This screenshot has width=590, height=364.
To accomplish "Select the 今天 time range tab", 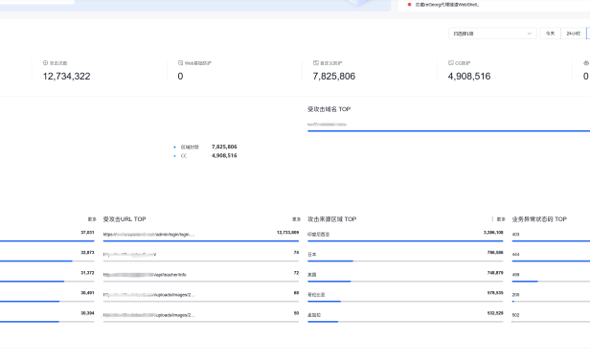I will click(550, 34).
